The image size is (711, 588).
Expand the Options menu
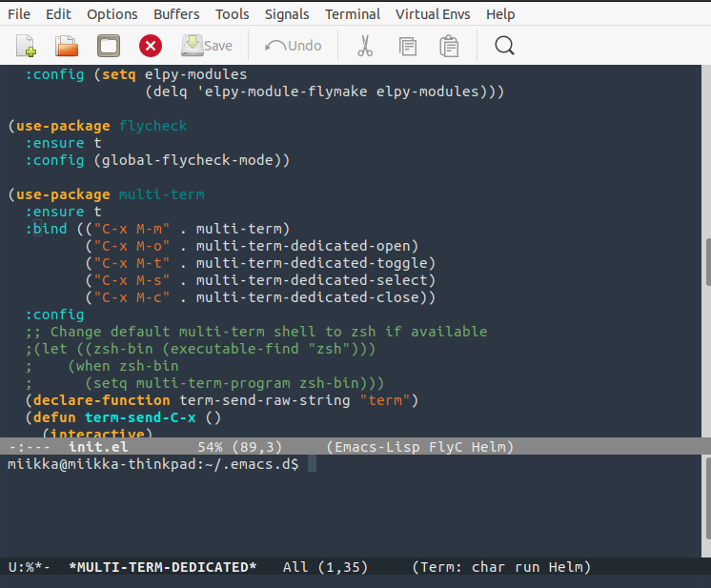(x=112, y=14)
